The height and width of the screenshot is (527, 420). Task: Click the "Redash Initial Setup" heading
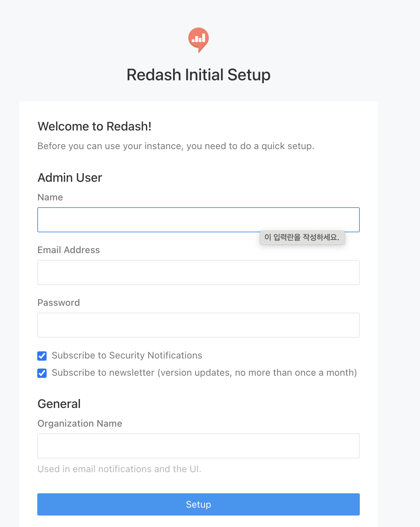coord(199,75)
